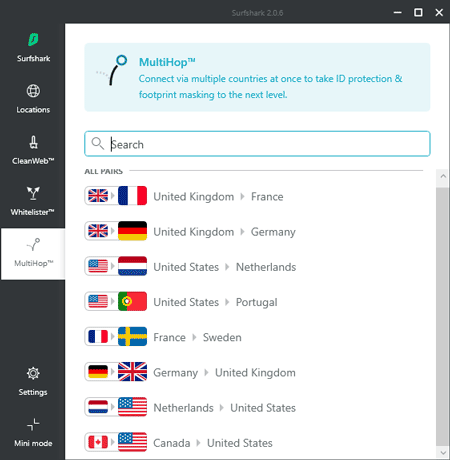Select the MultiHop sidebar tab
The height and width of the screenshot is (460, 450).
click(33, 254)
